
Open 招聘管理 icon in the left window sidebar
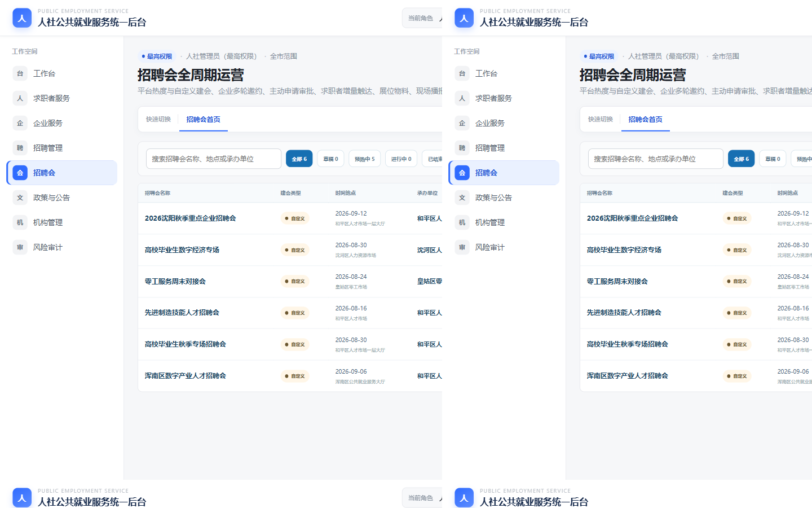[x=20, y=148]
